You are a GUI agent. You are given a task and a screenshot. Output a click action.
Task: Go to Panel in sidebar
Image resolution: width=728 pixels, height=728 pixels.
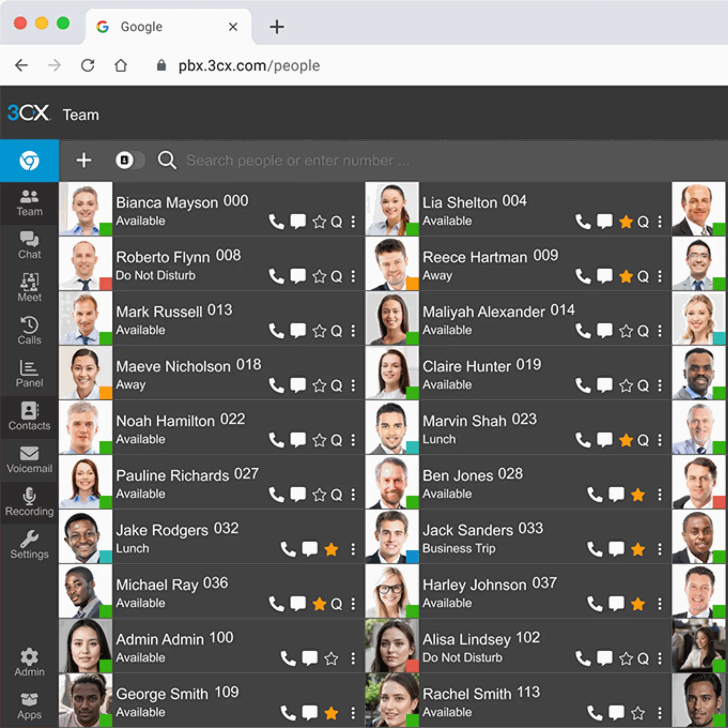29,374
